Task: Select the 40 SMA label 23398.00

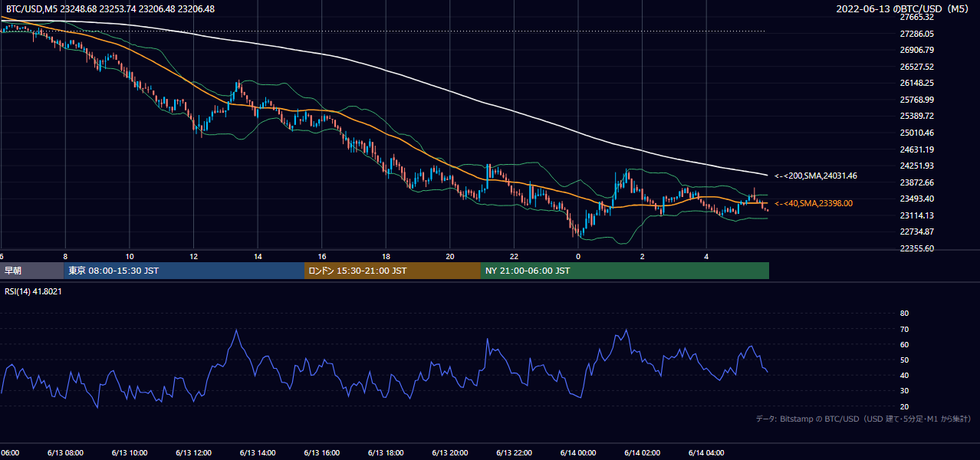Action: click(x=814, y=203)
